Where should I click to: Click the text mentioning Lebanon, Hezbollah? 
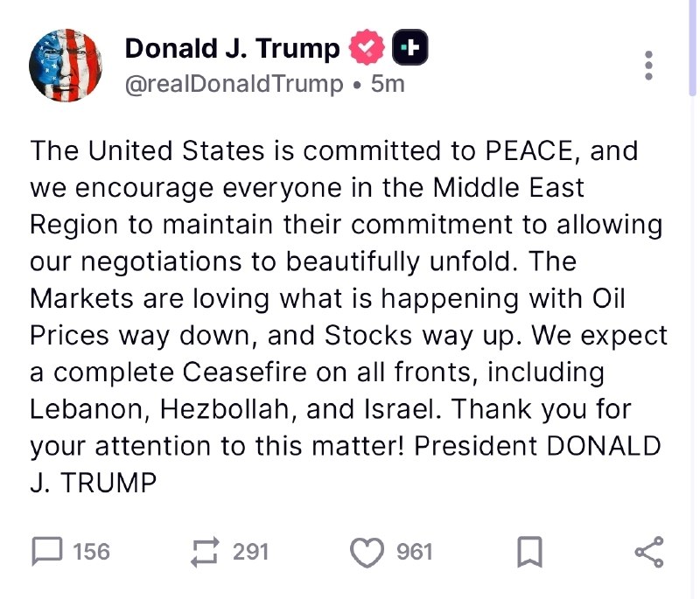click(159, 409)
